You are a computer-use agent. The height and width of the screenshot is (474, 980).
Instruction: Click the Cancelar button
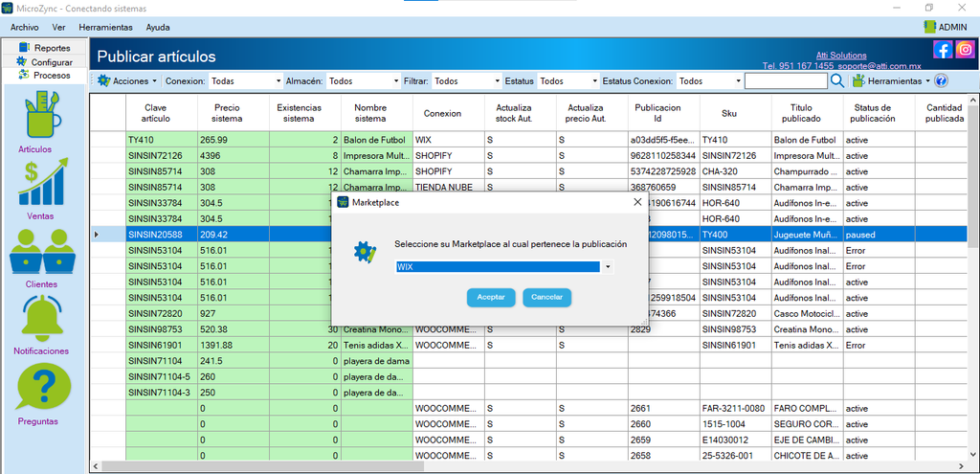[546, 298]
